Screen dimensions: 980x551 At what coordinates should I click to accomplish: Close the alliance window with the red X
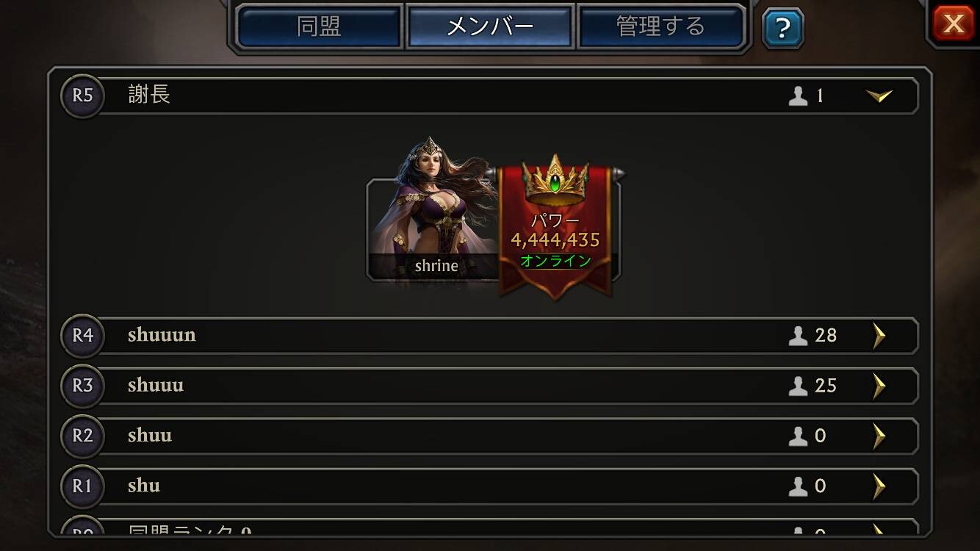[x=954, y=24]
